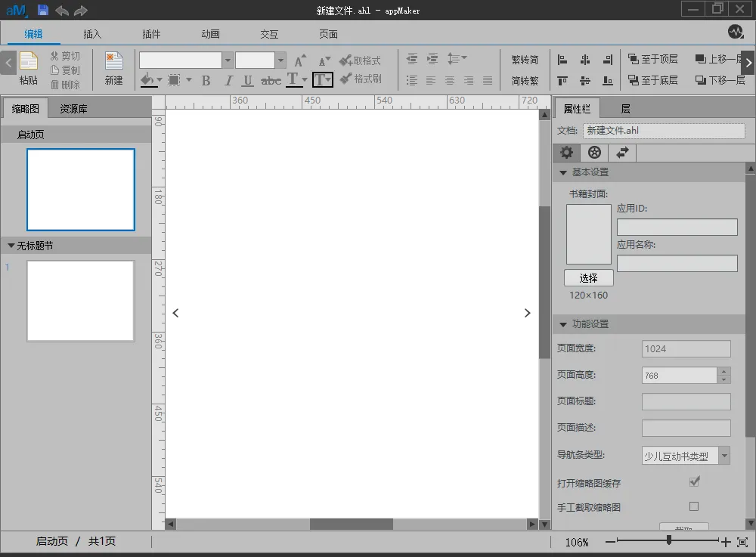Collapse the 无标题节 section

click(x=11, y=246)
